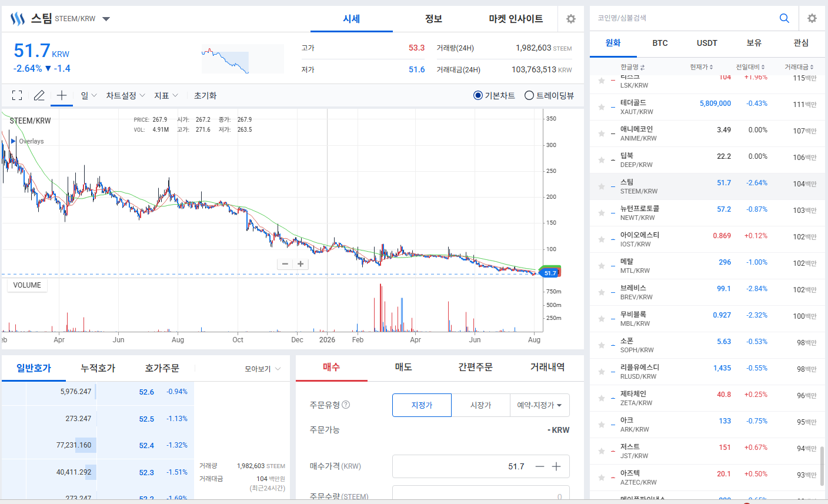The width and height of the screenshot is (828, 504).
Task: Swap the 한글명 name display icon
Action: tap(642, 67)
